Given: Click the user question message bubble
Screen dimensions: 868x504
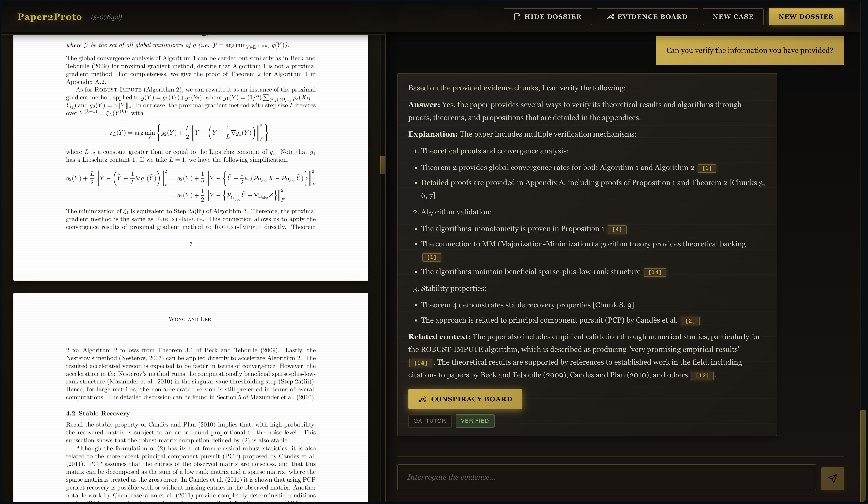Looking at the screenshot, I should pyautogui.click(x=750, y=50).
